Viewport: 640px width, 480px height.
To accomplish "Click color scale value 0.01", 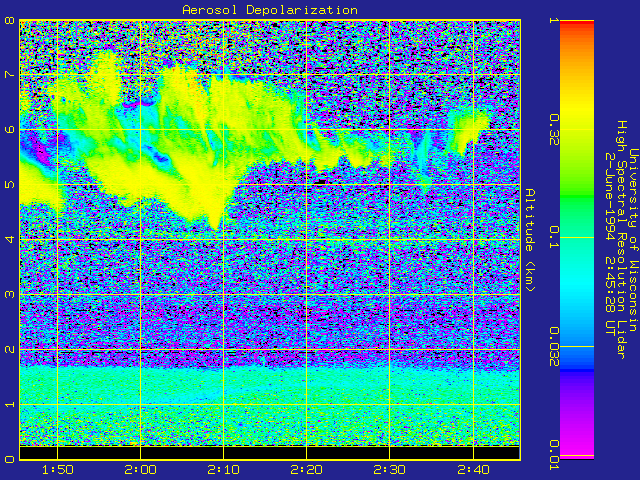I will tap(553, 455).
